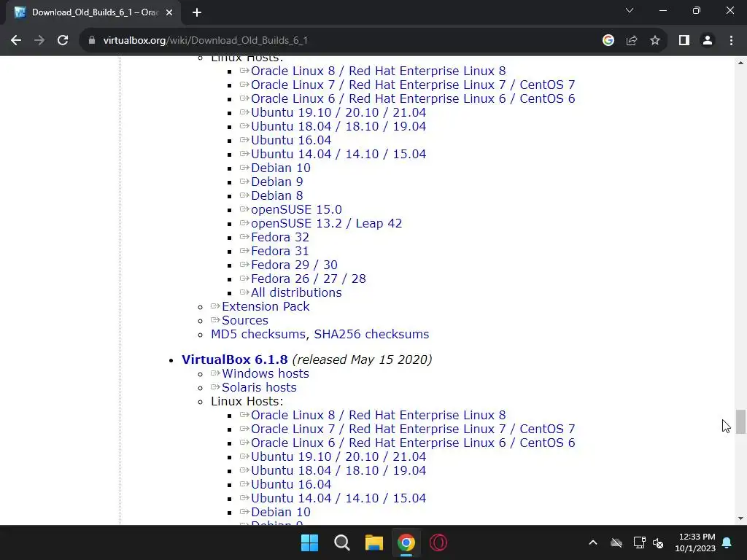747x560 pixels.
Task: Open 6.1.8 Ubuntu 19.10 / 20.10 / 21.04 link
Action: (x=338, y=456)
